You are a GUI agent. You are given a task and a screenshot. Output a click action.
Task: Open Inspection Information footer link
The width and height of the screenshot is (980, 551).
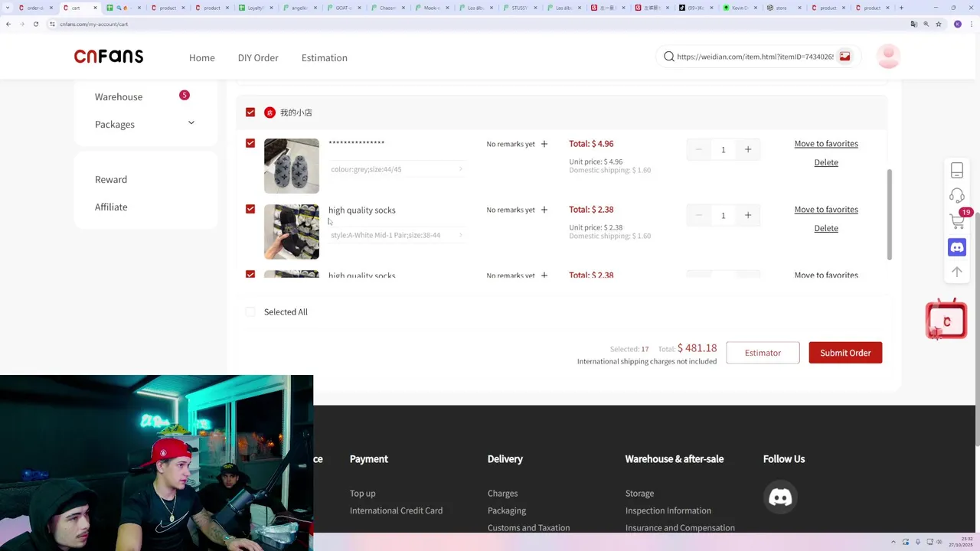(668, 510)
